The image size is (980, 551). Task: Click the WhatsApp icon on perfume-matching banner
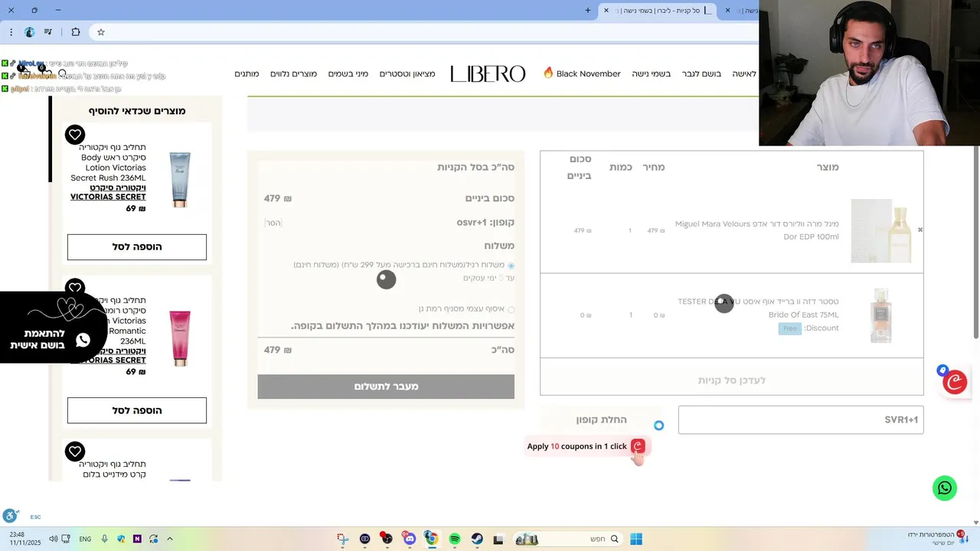tap(83, 340)
